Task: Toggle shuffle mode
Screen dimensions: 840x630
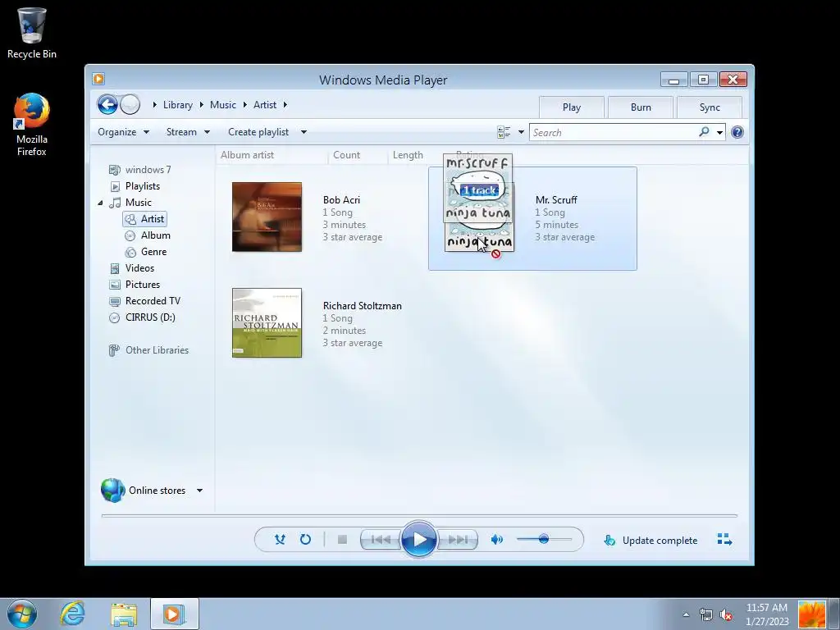Action: [280, 540]
